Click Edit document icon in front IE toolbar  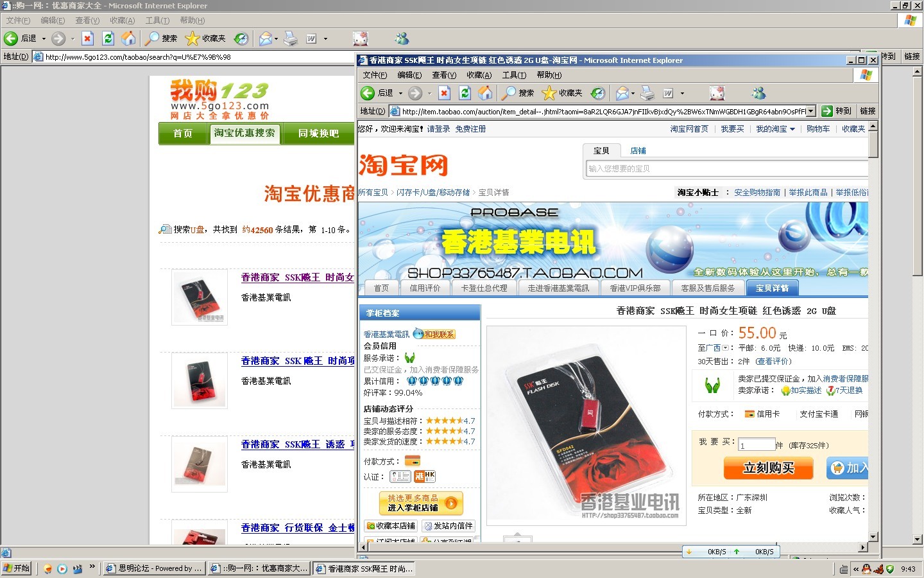tap(668, 93)
